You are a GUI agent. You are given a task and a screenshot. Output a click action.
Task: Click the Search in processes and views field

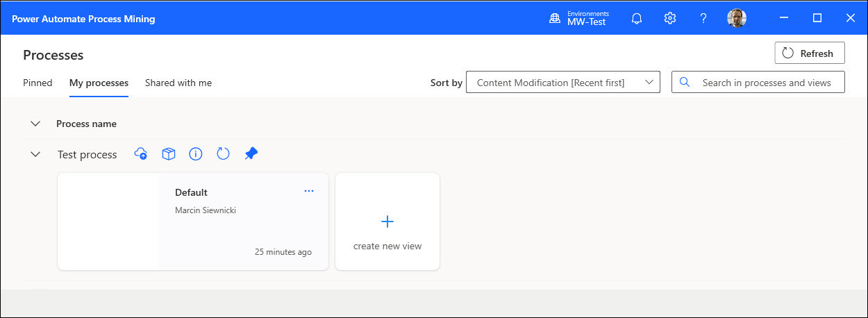[767, 83]
